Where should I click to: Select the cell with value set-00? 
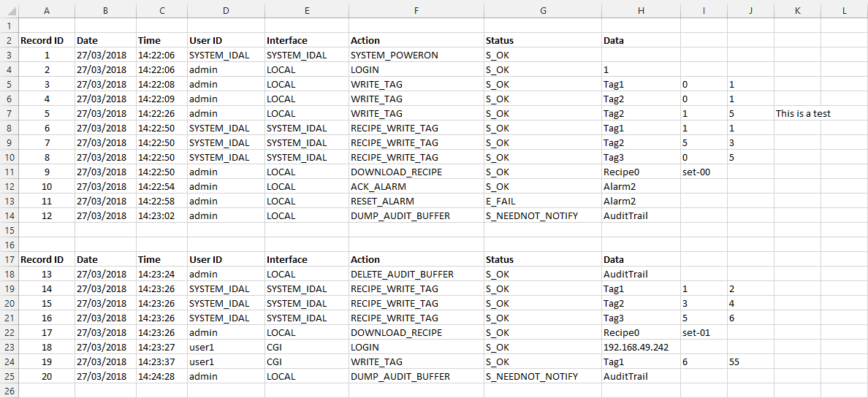coord(696,172)
